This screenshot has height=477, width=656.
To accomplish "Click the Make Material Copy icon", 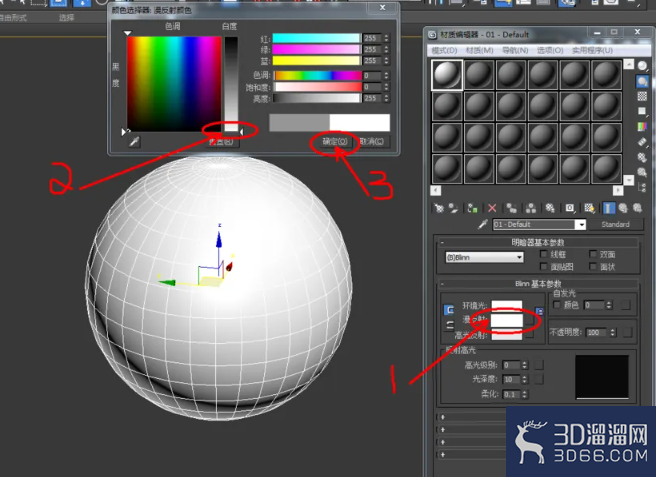I will pyautogui.click(x=511, y=208).
